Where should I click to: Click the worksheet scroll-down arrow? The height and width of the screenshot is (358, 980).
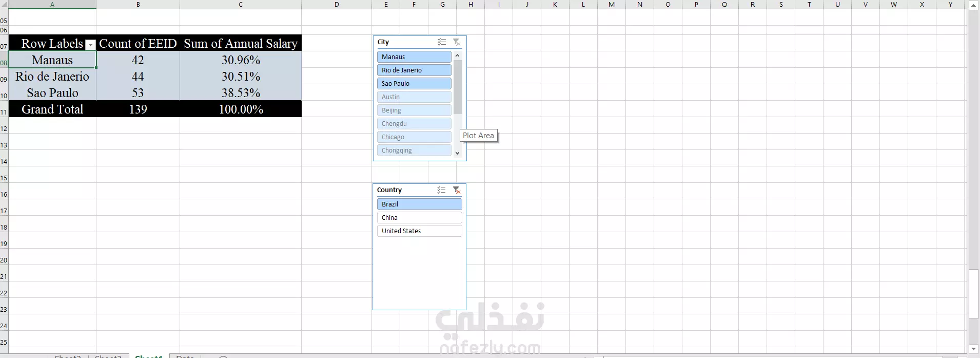pos(973,349)
